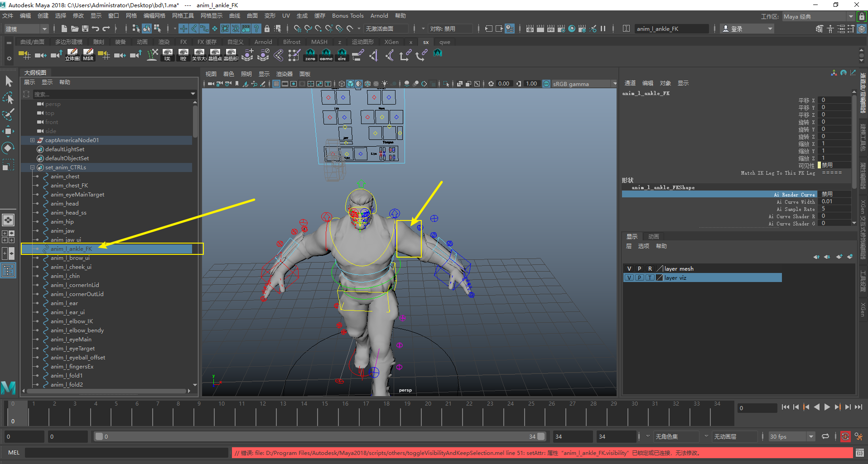Click the IPR render icon

(550, 29)
